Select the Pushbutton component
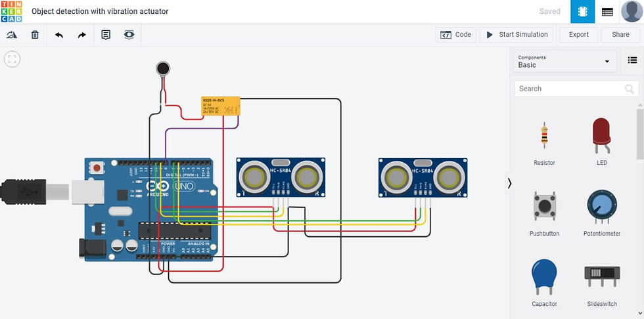 tap(544, 213)
